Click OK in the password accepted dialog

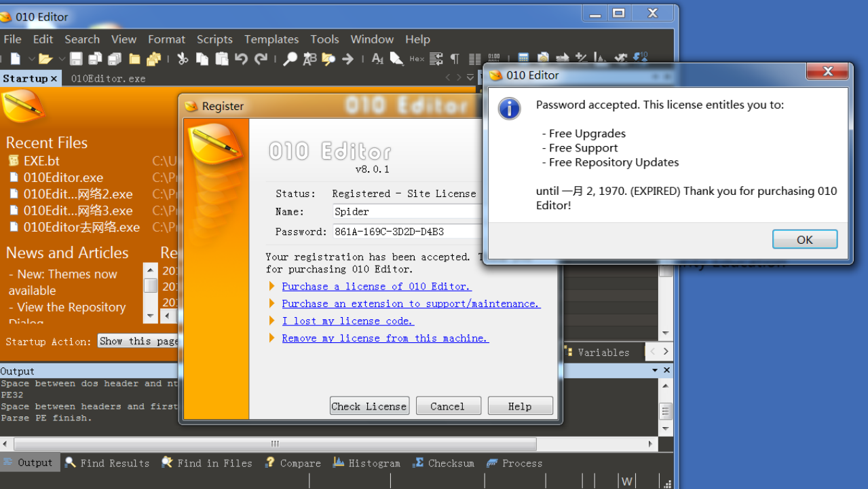(804, 239)
